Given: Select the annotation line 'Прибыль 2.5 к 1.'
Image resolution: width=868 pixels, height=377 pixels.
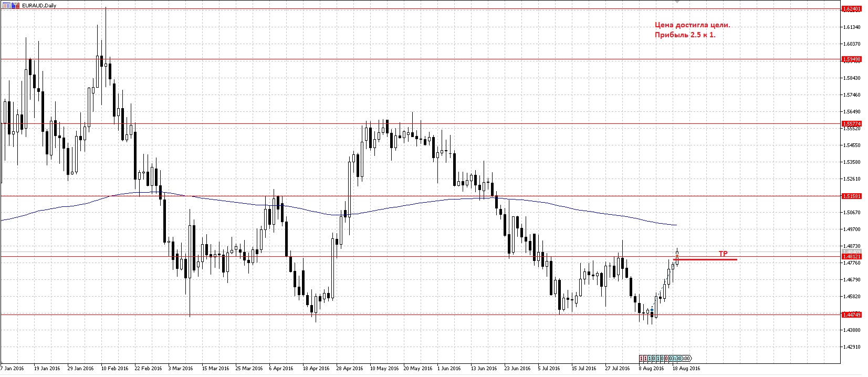Looking at the screenshot, I should 685,35.
